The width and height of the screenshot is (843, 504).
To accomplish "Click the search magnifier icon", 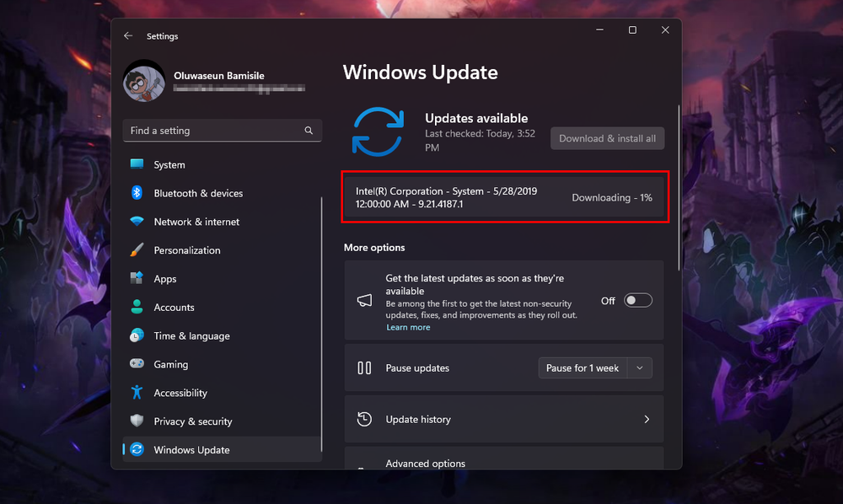I will click(x=309, y=131).
